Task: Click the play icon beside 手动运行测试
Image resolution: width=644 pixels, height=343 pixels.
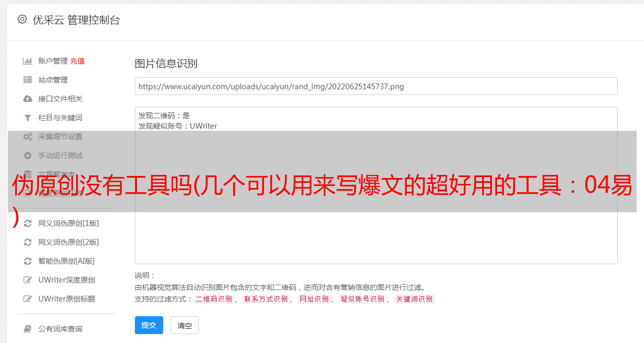Action: tap(28, 155)
